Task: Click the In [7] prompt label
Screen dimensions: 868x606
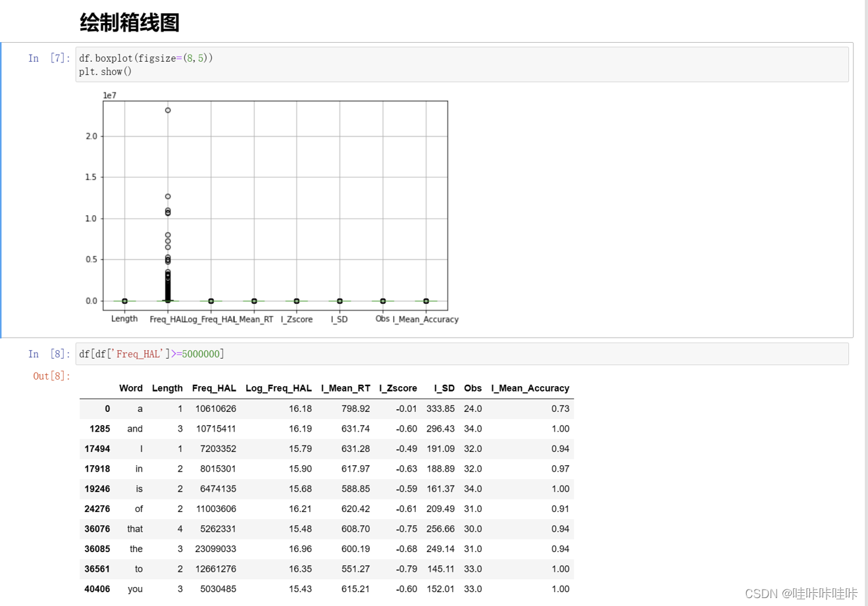Action: pos(49,59)
